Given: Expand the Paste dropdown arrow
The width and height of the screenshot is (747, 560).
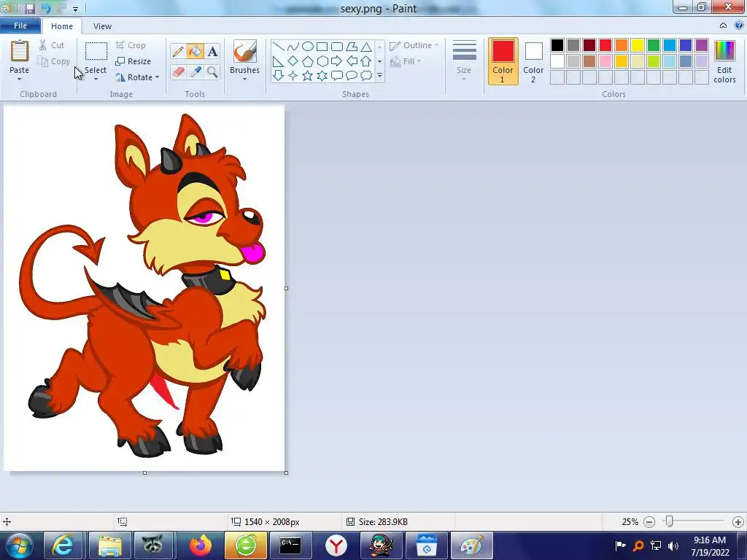Looking at the screenshot, I should point(19,79).
